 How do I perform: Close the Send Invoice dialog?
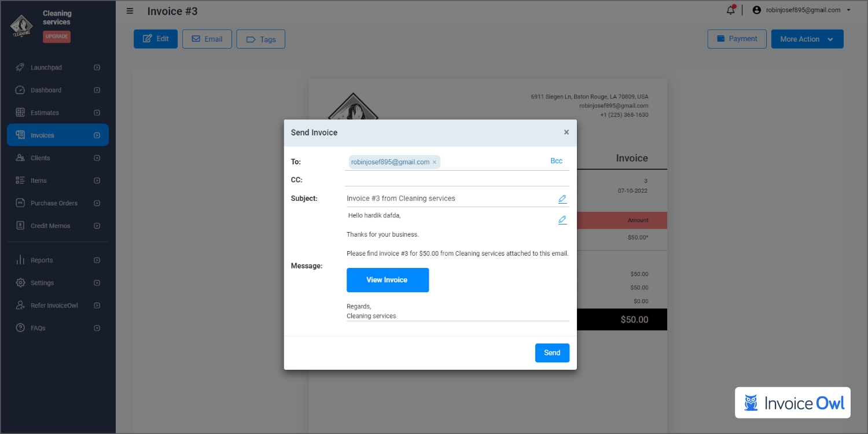(x=566, y=133)
